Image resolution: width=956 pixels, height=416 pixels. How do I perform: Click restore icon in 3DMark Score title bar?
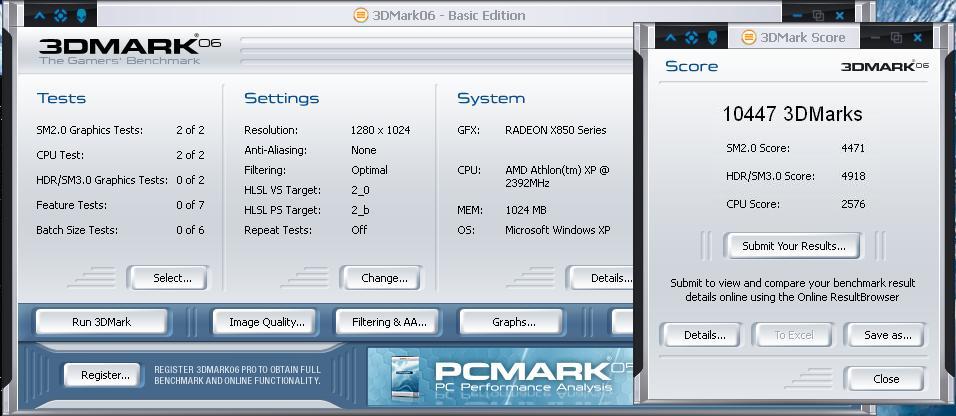(896, 38)
